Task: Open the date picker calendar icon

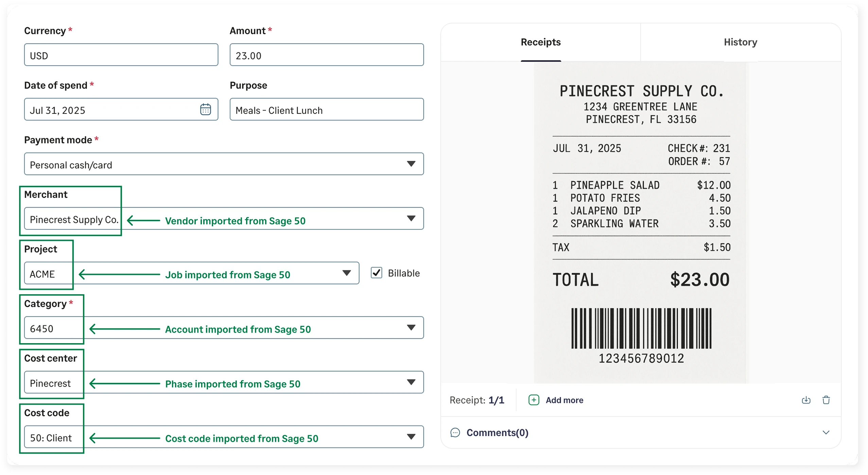Action: point(205,109)
